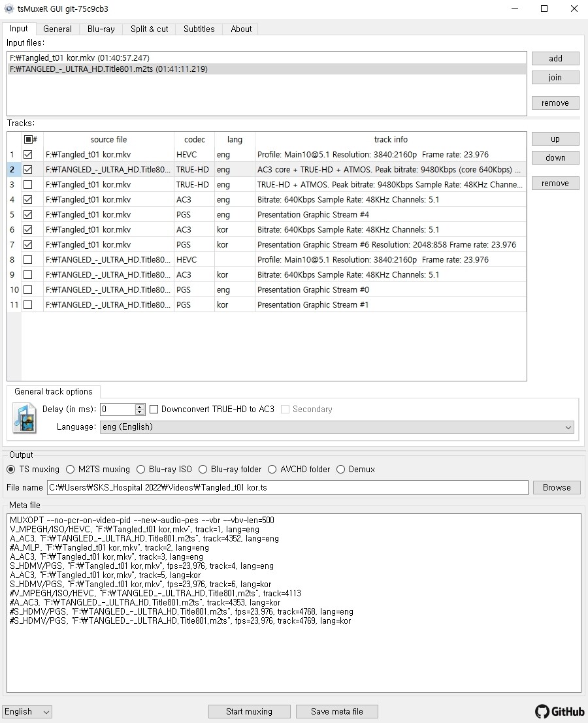Click the 'source file' column header
The image size is (588, 723).
[x=108, y=139]
